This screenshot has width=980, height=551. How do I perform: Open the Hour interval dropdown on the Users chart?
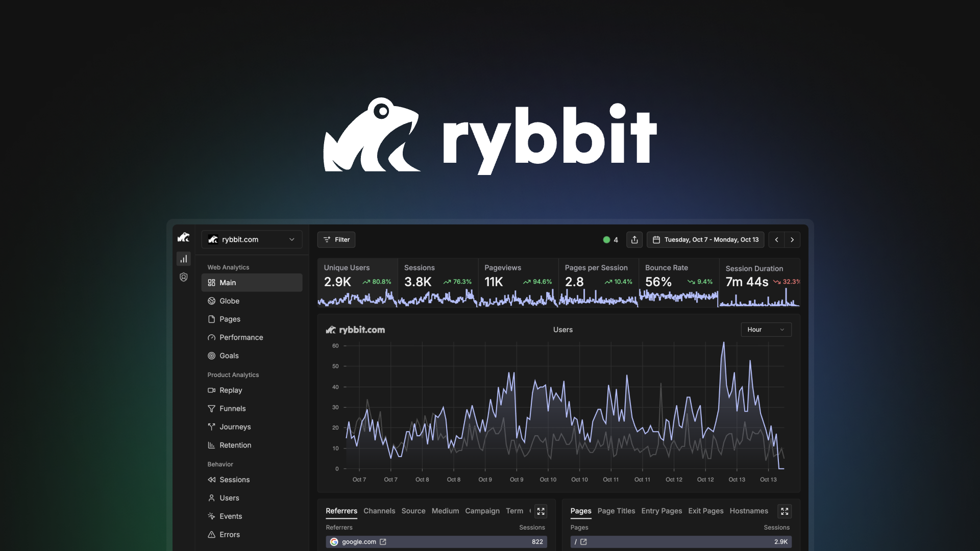[x=766, y=330]
